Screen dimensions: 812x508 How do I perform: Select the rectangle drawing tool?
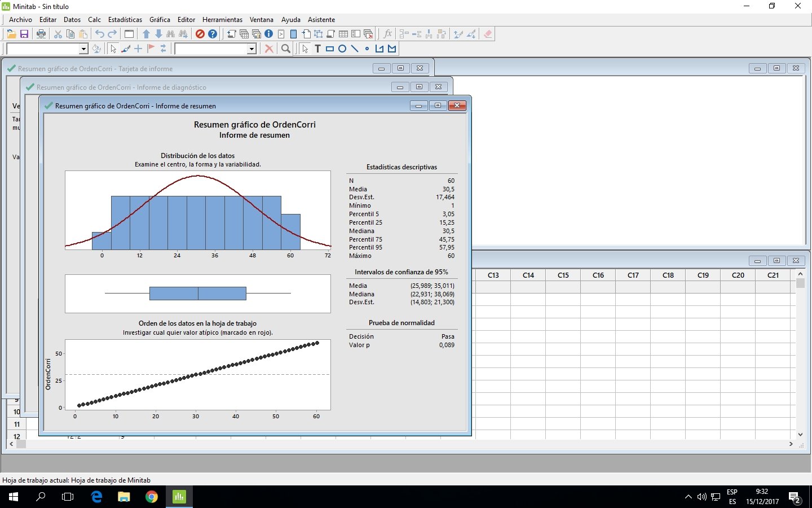pos(330,49)
